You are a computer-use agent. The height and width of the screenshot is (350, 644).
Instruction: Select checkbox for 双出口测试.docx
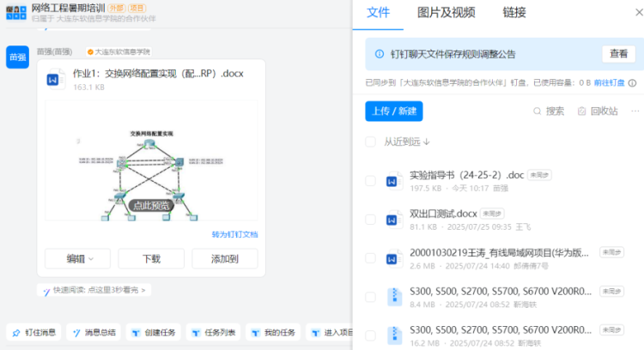click(x=370, y=220)
